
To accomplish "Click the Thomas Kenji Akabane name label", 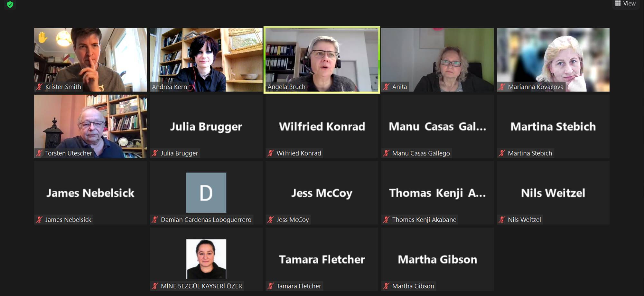I will click(424, 220).
